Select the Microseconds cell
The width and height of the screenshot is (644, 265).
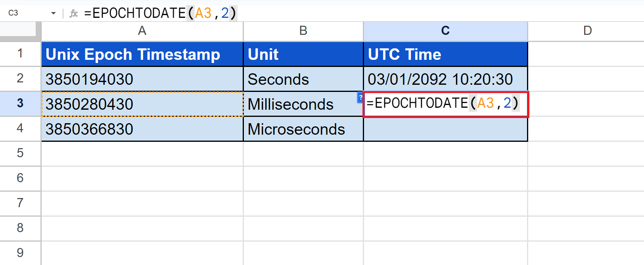(x=303, y=129)
